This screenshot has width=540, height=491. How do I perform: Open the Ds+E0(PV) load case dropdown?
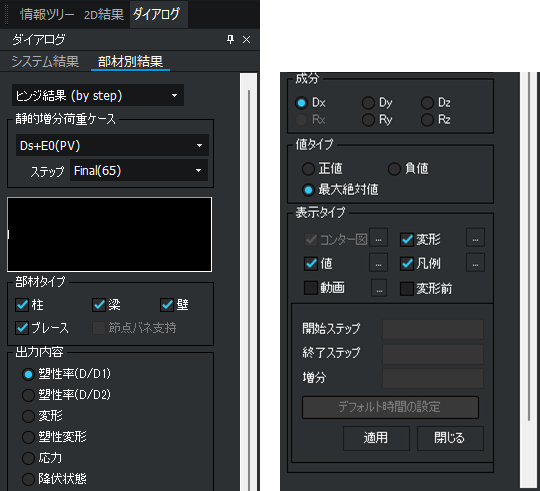(112, 145)
